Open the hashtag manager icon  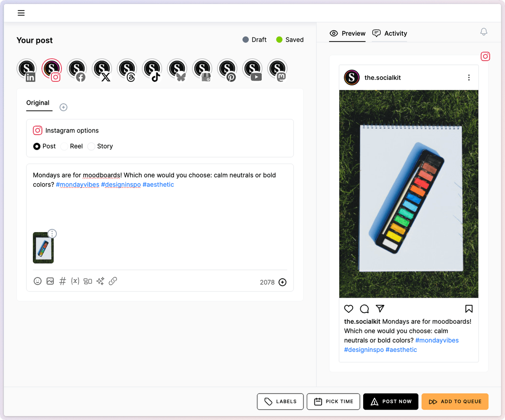pyautogui.click(x=62, y=281)
